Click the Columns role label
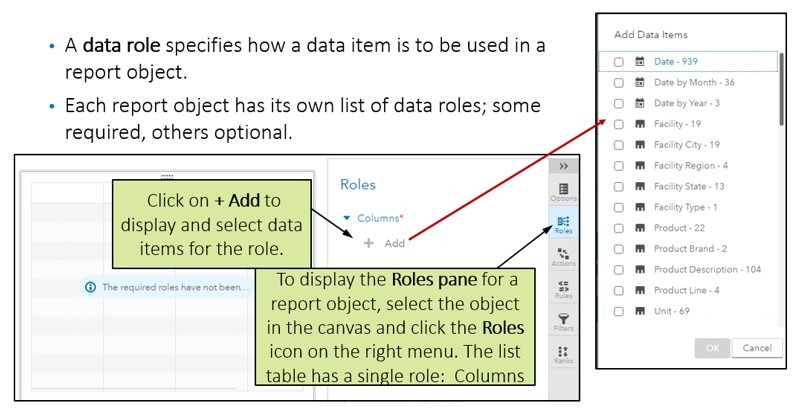Viewport: 798px width, 412px height. tap(378, 218)
